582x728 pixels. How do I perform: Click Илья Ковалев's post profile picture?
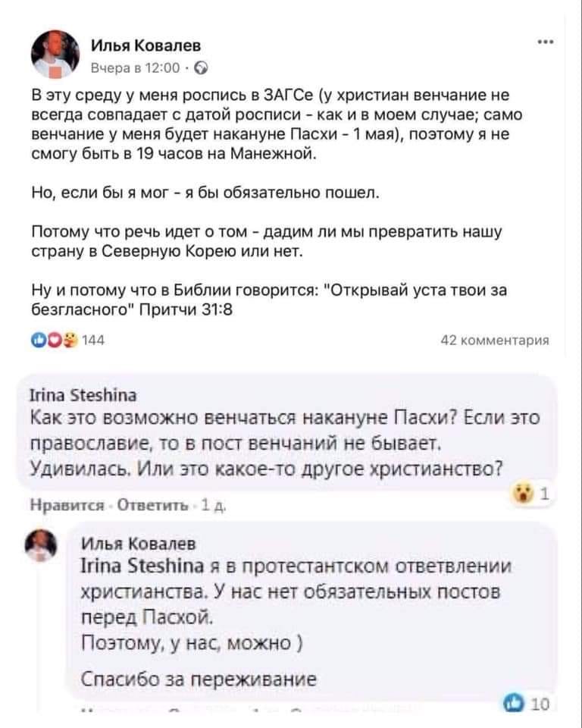[x=55, y=55]
